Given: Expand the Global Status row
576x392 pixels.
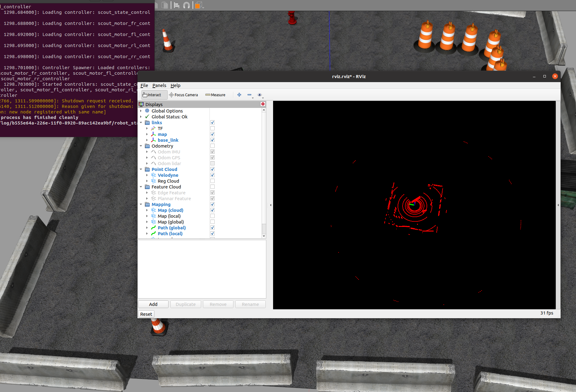Looking at the screenshot, I should pos(141,117).
